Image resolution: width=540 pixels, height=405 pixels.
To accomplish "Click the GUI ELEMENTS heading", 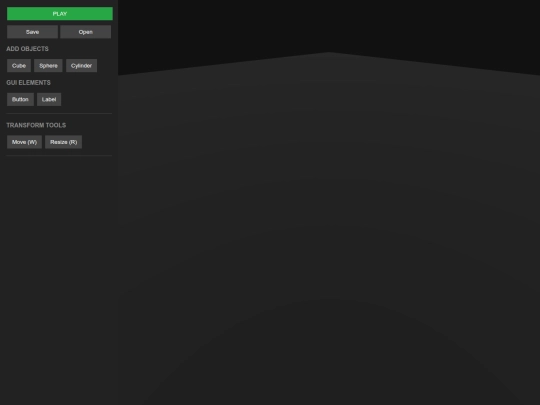I will (x=29, y=83).
